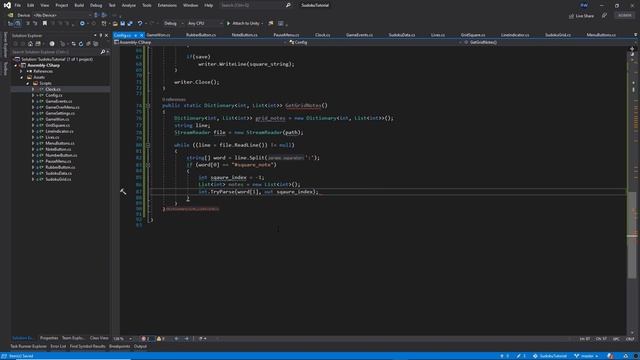Collapse the GetGridNotes method outline toggle
The image size is (640, 360).
click(148, 106)
